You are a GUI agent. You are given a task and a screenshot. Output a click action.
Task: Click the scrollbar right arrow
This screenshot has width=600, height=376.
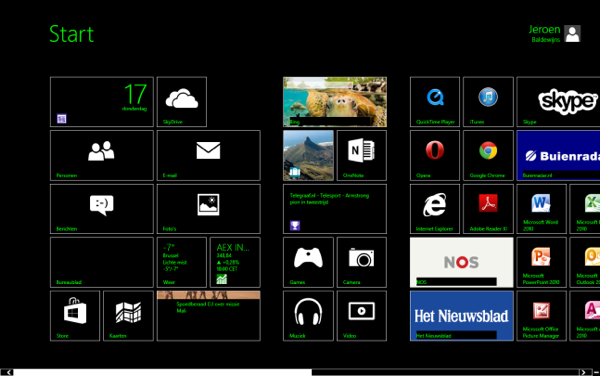coord(583,372)
